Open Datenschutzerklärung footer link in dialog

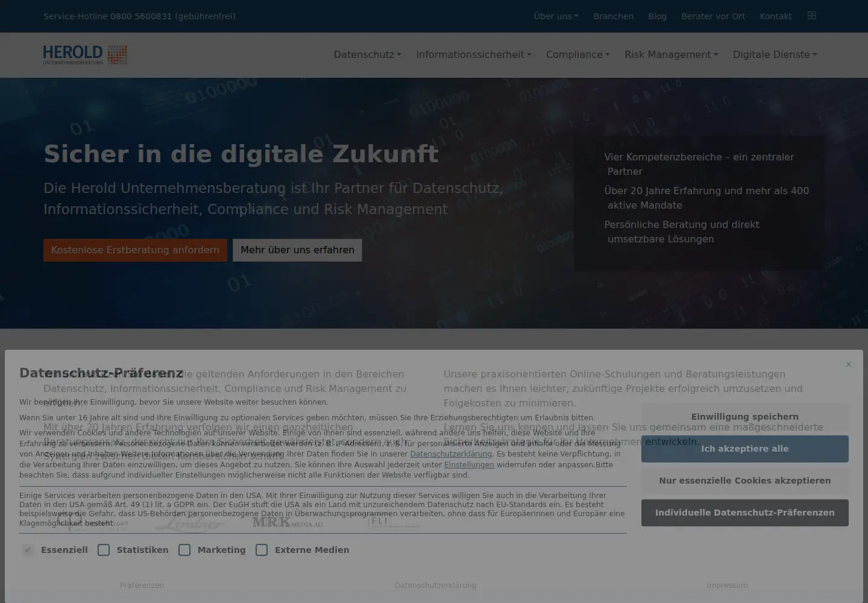pos(435,586)
